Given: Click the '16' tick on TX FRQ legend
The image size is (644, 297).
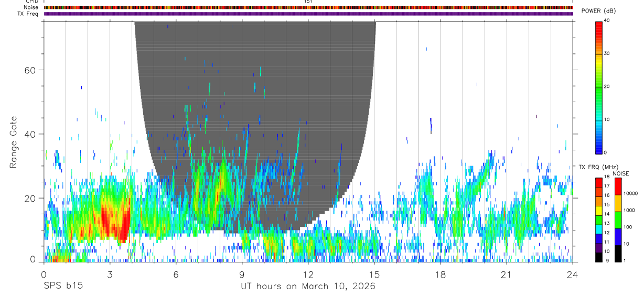Looking at the screenshot, I should 606,195.
